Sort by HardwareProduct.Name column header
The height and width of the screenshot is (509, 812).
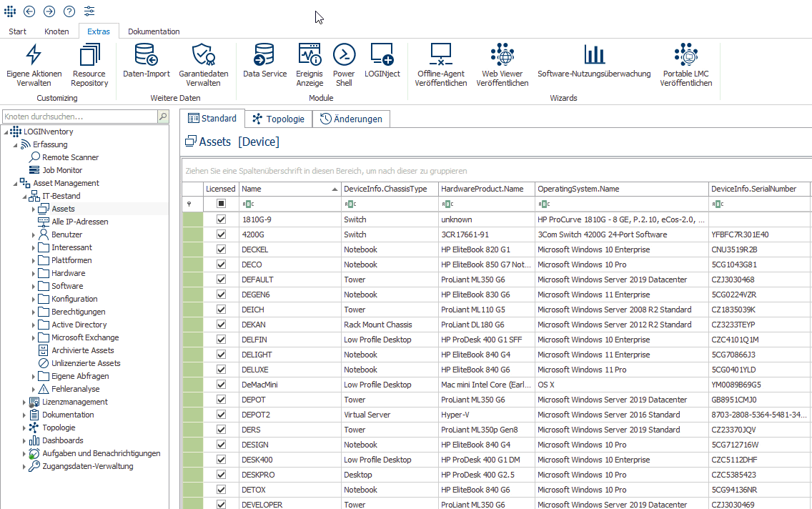point(486,189)
